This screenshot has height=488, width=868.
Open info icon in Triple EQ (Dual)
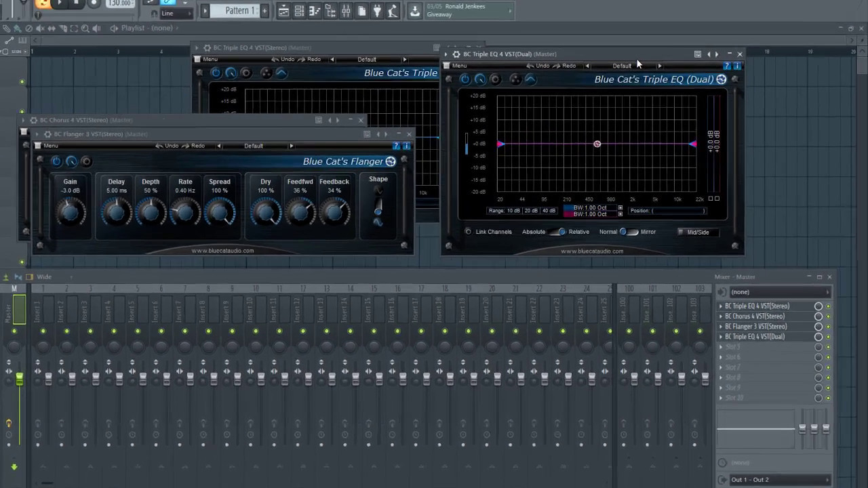737,66
